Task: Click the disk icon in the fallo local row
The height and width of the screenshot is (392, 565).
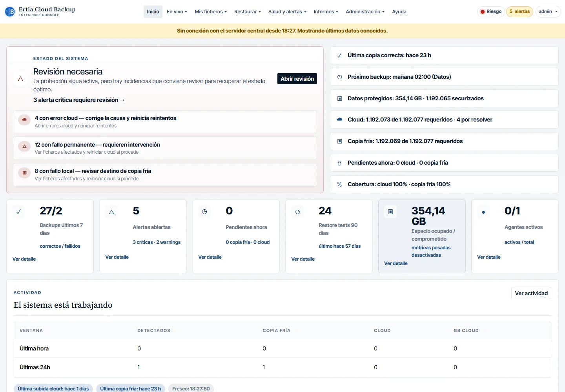Action: click(24, 172)
